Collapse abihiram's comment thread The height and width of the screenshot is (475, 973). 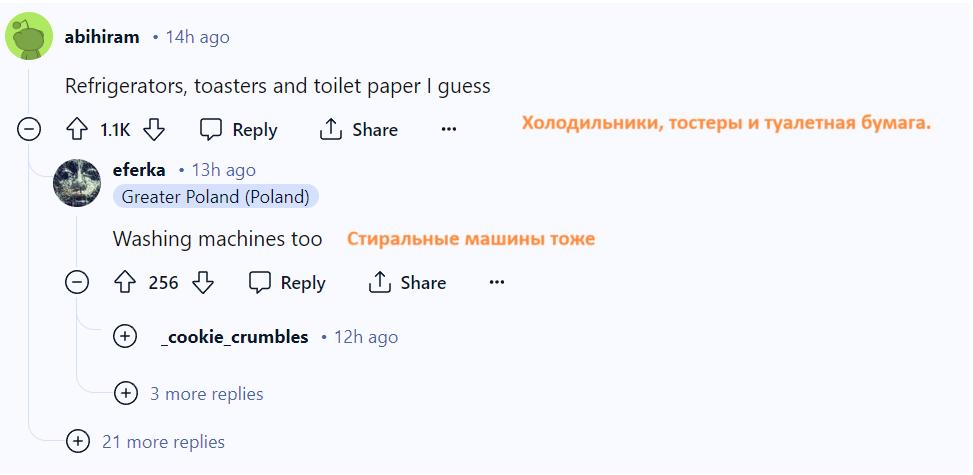29,129
